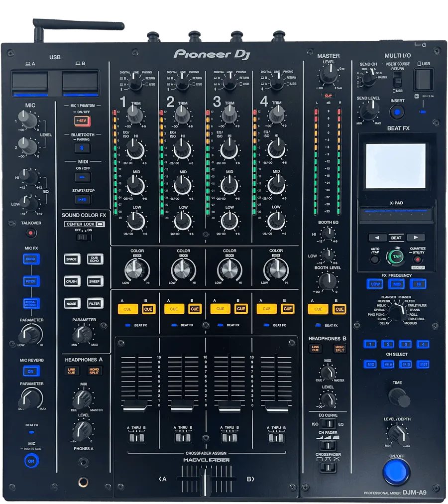
Task: Click the SEND CH selector knob
Action: [369, 78]
